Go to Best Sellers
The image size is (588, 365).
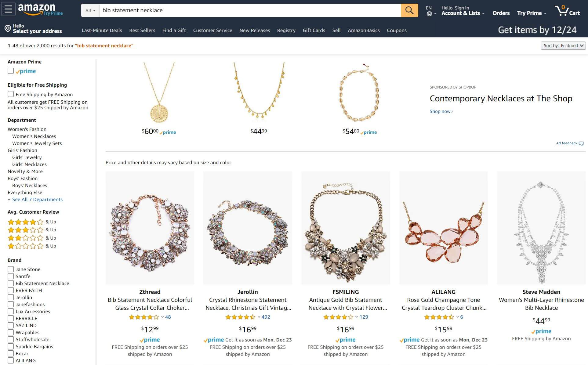[x=142, y=31]
